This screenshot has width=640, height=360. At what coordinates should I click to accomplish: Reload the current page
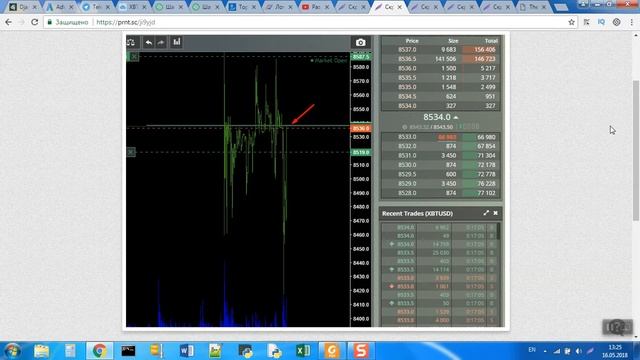click(35, 22)
